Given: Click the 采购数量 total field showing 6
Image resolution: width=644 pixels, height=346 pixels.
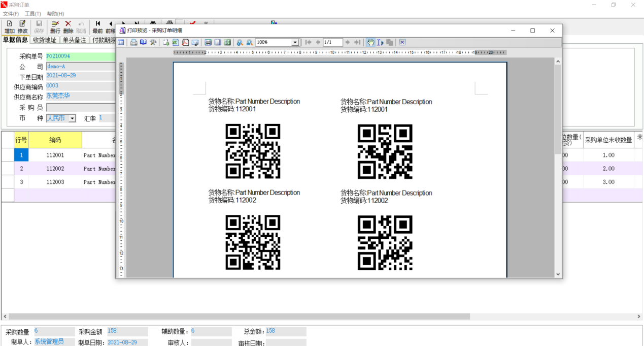Looking at the screenshot, I should click(x=54, y=331).
